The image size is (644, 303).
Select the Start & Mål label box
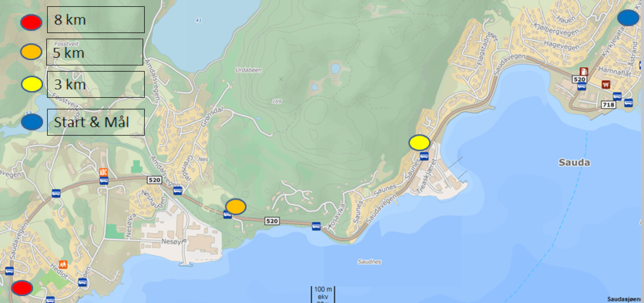pos(96,122)
